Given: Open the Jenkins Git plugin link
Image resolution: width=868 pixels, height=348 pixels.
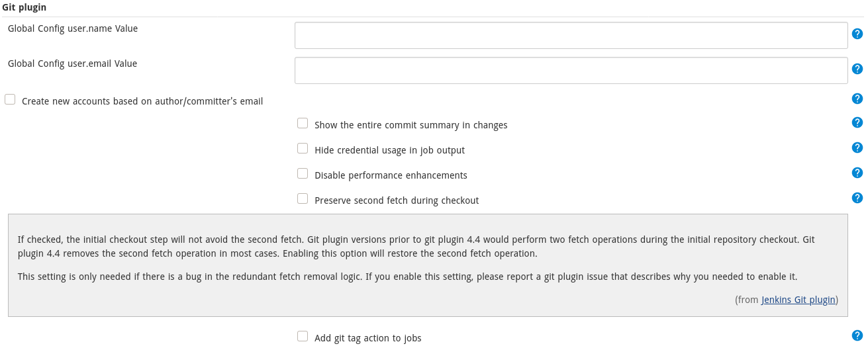Looking at the screenshot, I should click(x=798, y=300).
